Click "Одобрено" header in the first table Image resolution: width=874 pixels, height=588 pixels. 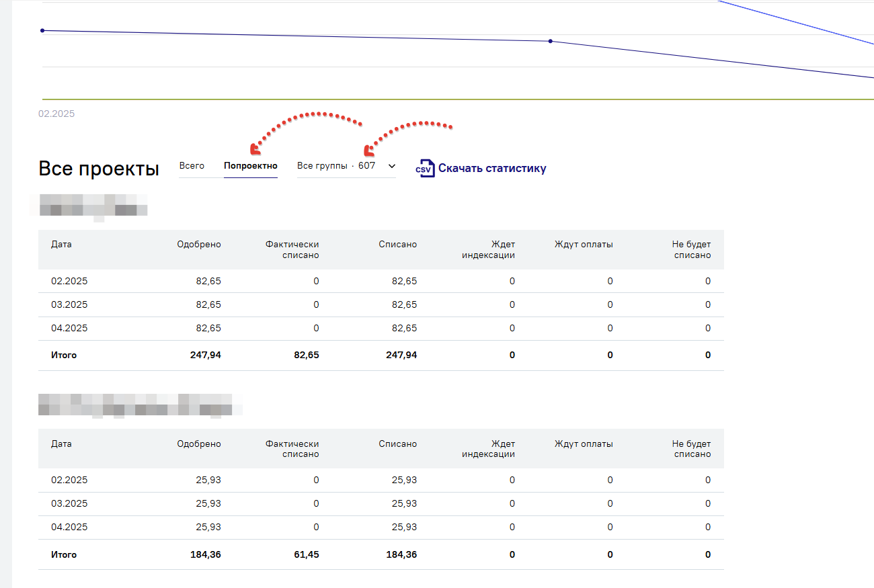[x=198, y=245]
